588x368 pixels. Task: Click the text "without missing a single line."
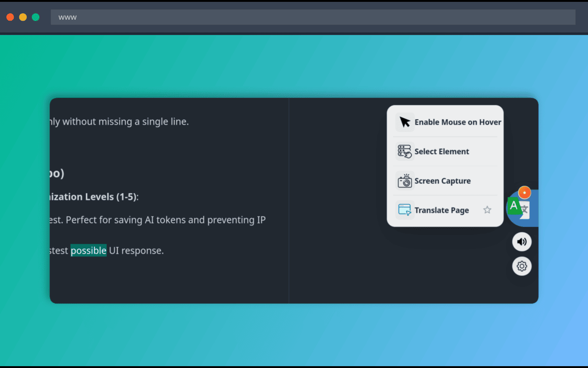125,122
